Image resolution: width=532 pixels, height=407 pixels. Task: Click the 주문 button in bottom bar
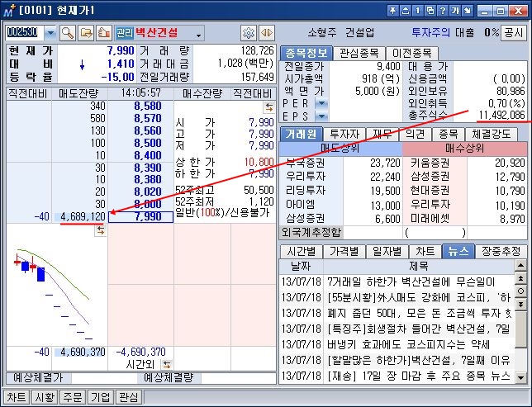[x=72, y=397]
